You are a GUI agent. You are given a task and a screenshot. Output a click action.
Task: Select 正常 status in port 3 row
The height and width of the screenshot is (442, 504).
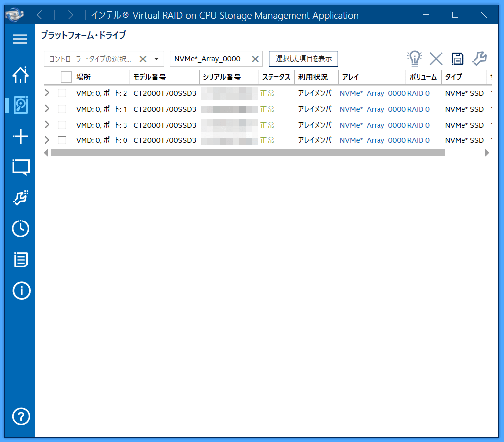click(x=267, y=125)
